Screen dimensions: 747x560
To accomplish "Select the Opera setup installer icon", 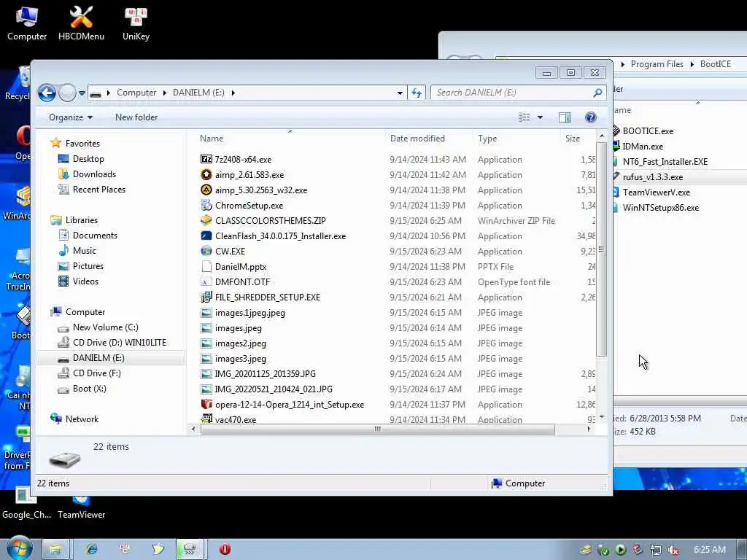I will [206, 404].
